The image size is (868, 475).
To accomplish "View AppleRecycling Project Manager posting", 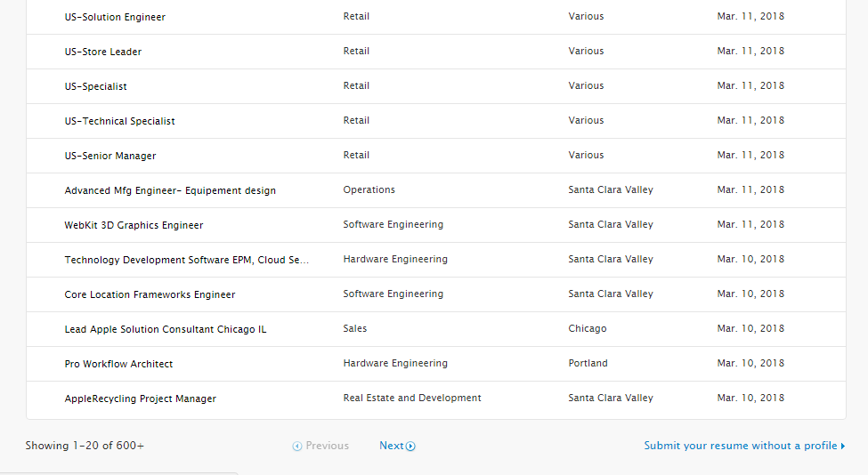I will click(x=141, y=399).
